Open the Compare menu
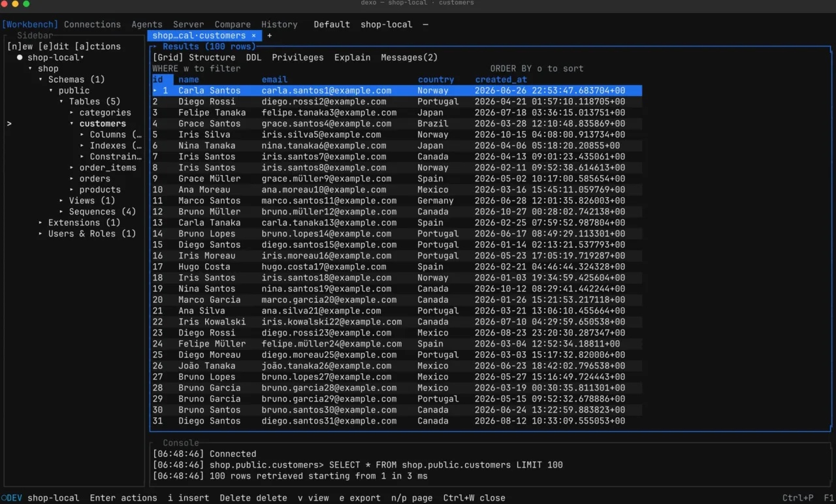Viewport: 836px width, 504px height. point(233,25)
